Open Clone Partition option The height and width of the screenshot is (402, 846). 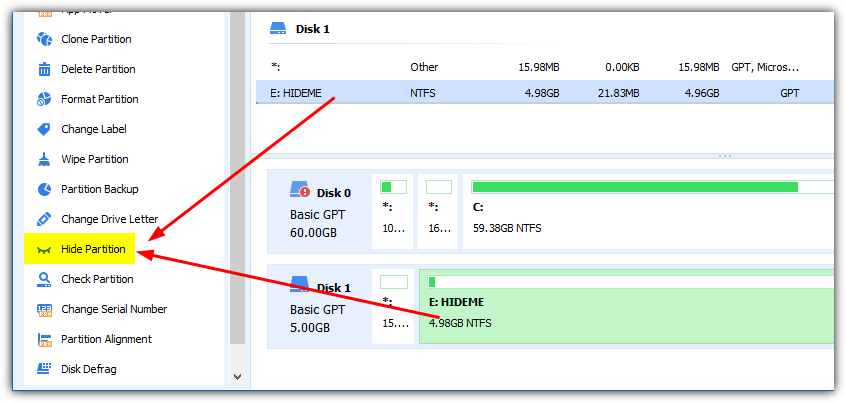(96, 39)
